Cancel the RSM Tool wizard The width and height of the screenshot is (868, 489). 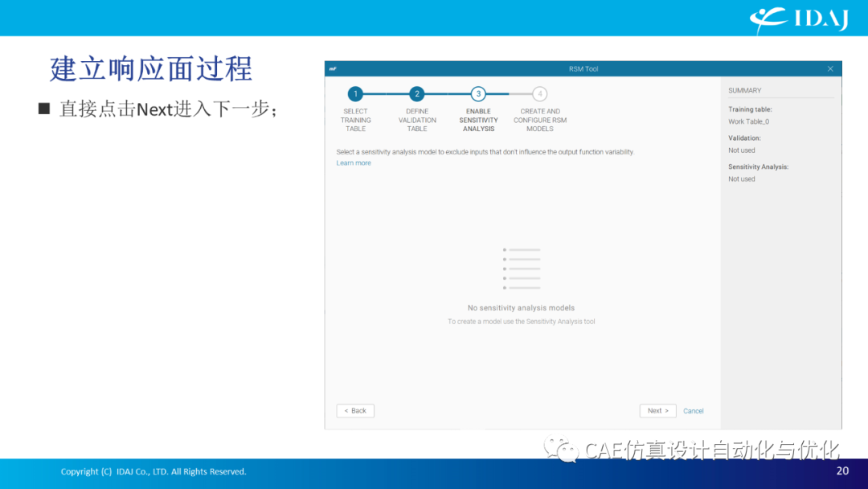(693, 411)
